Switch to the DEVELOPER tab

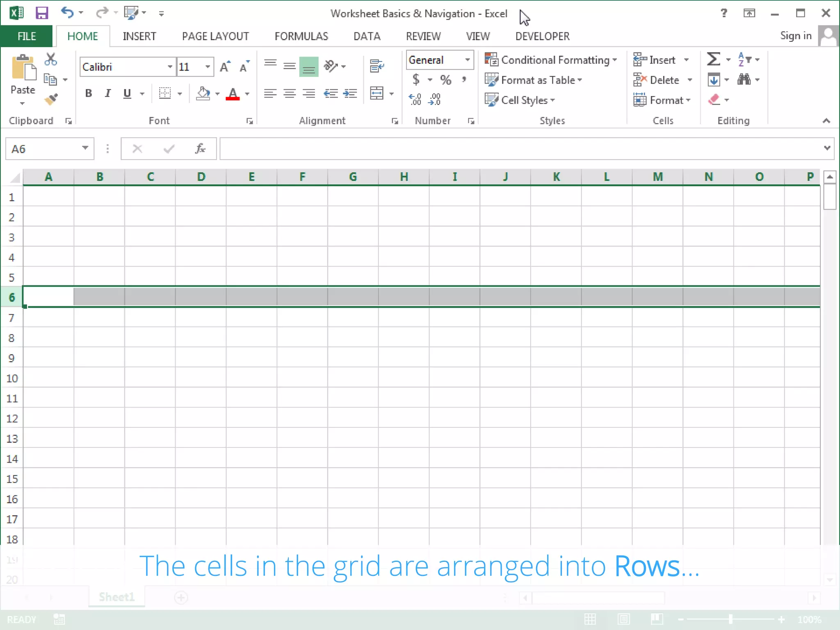coord(542,36)
